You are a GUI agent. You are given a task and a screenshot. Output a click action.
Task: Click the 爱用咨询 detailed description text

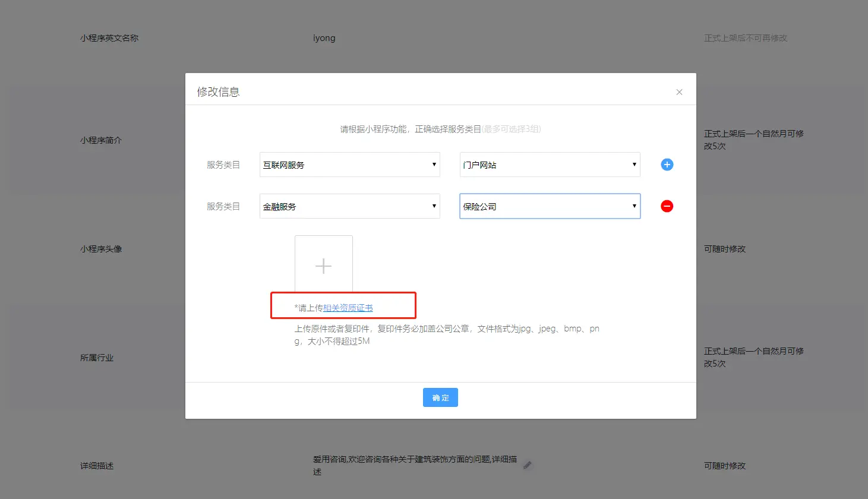tap(414, 460)
